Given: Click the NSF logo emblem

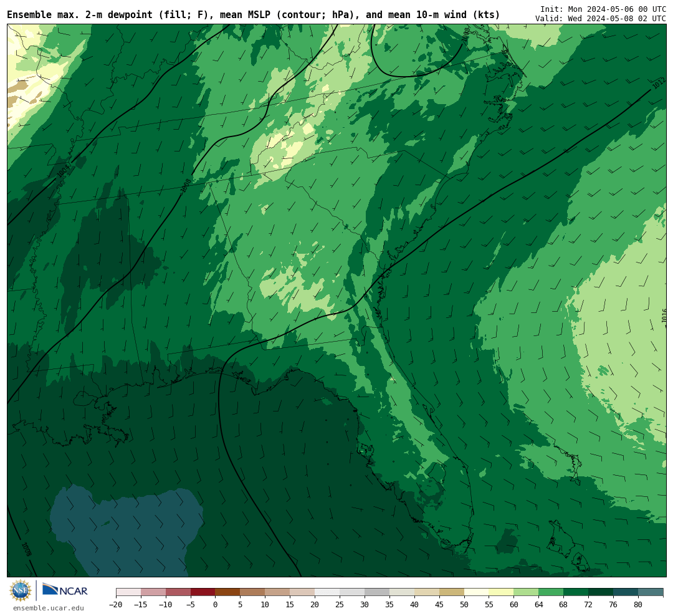Looking at the screenshot, I should (21, 590).
